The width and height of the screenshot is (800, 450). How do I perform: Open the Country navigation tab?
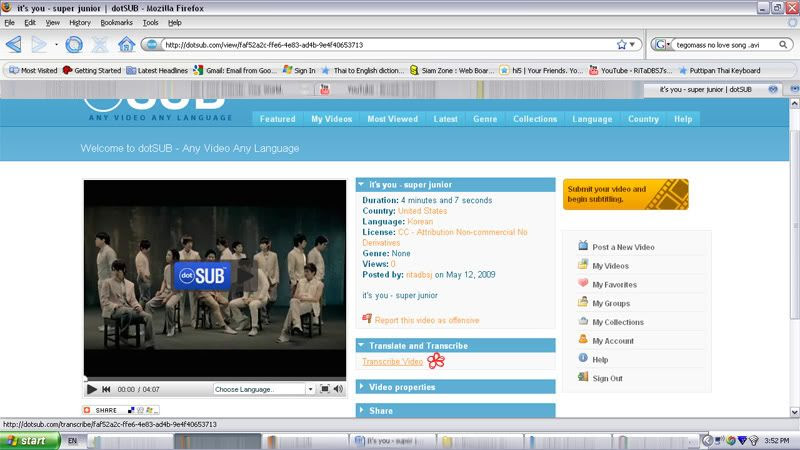[x=643, y=119]
